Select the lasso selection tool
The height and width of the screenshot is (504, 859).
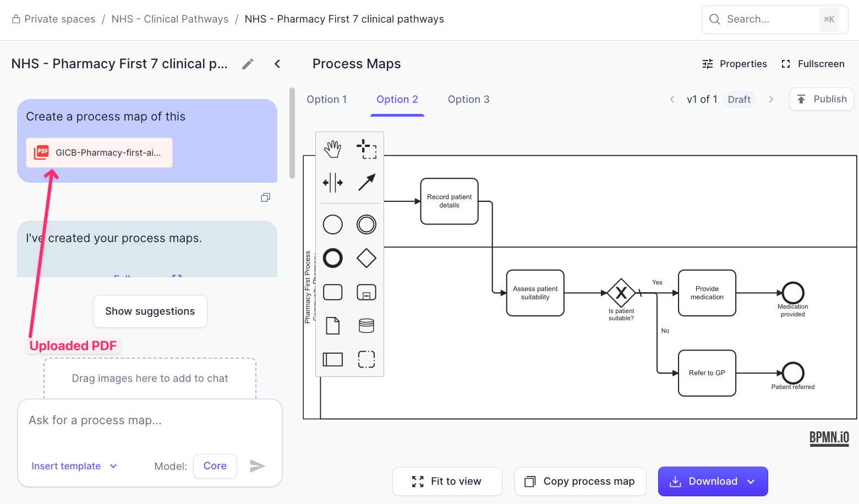pos(366,149)
